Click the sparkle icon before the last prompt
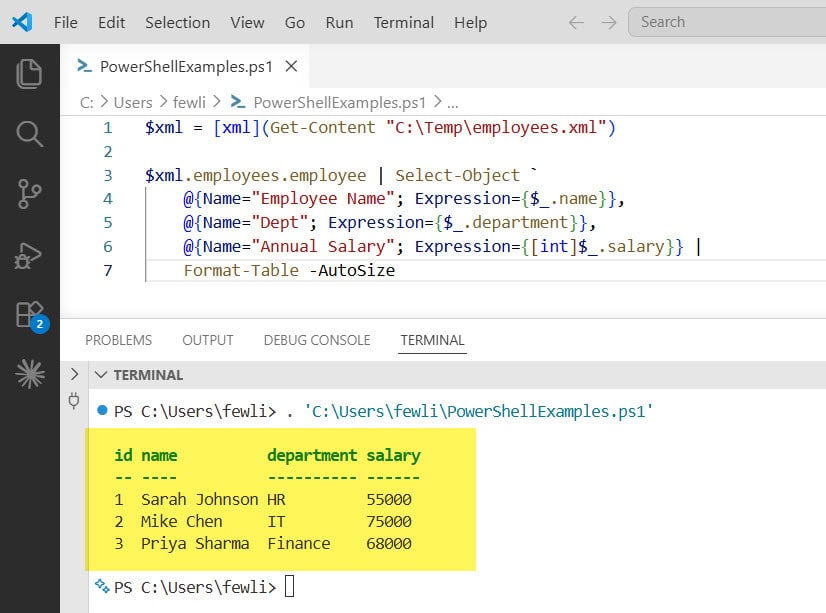Screen dimensions: 826x613 pos(102,585)
